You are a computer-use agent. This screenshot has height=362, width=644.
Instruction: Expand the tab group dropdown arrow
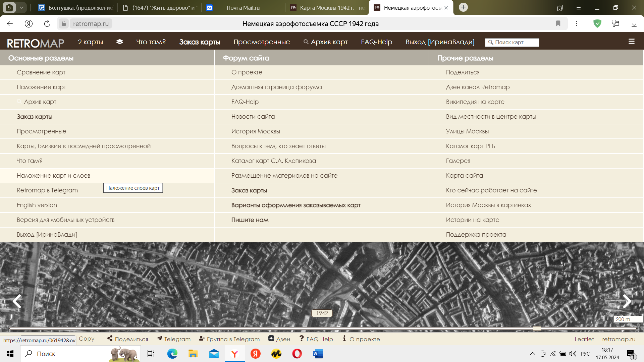pos(21,7)
